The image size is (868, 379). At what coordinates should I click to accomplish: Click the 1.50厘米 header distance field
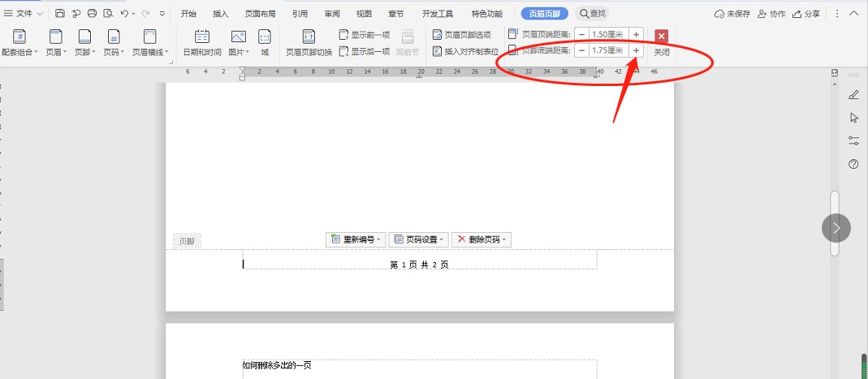click(x=609, y=34)
